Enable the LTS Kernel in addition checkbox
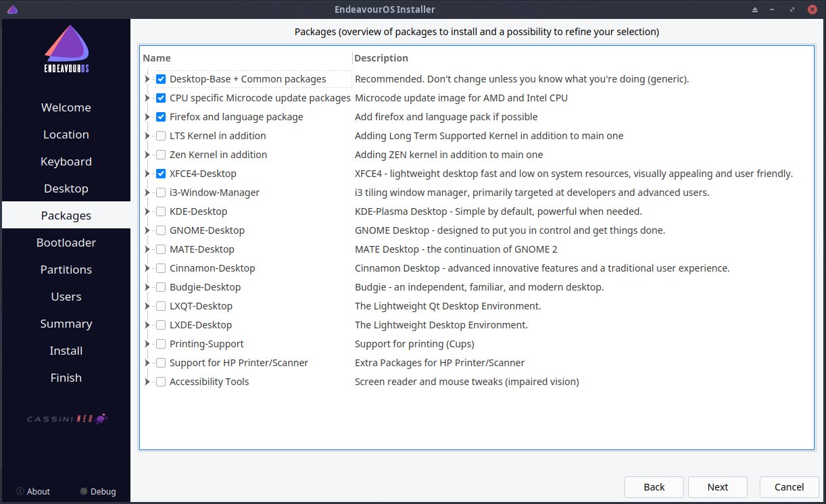This screenshot has height=504, width=826. [x=161, y=136]
